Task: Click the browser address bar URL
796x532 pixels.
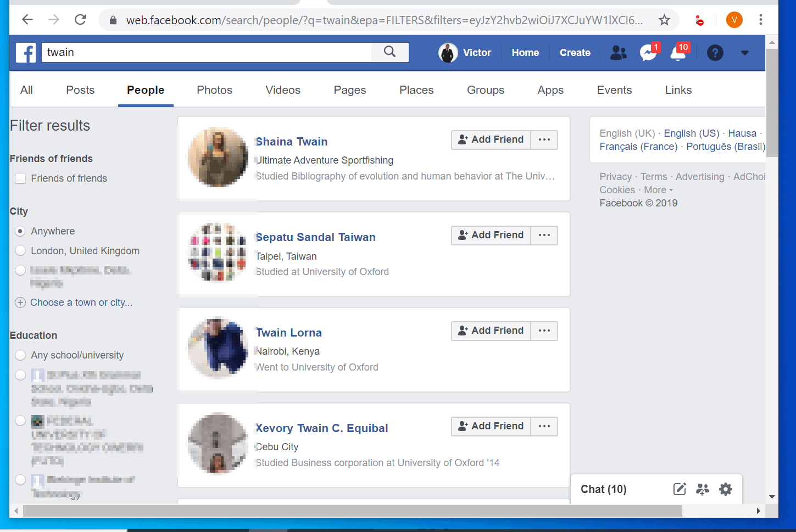Action: click(384, 20)
